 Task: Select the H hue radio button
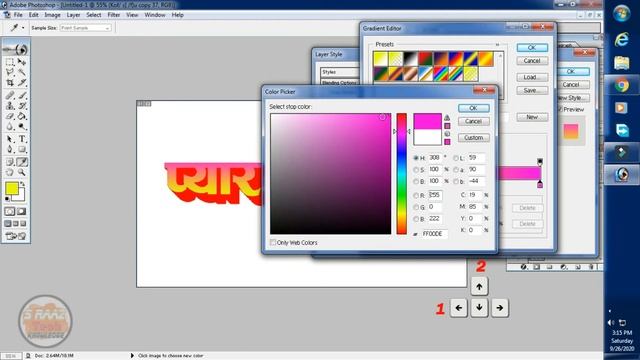pos(416,158)
